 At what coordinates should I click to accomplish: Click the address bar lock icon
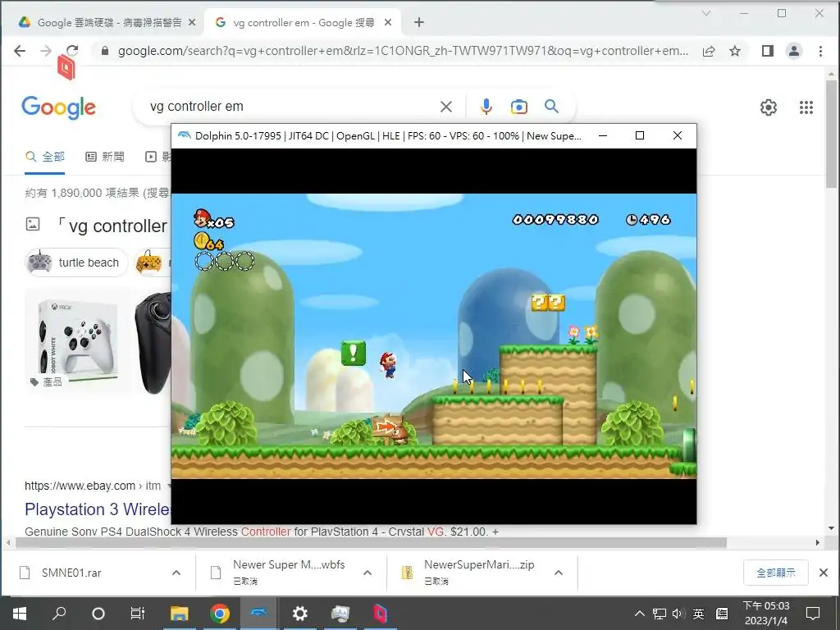click(105, 51)
